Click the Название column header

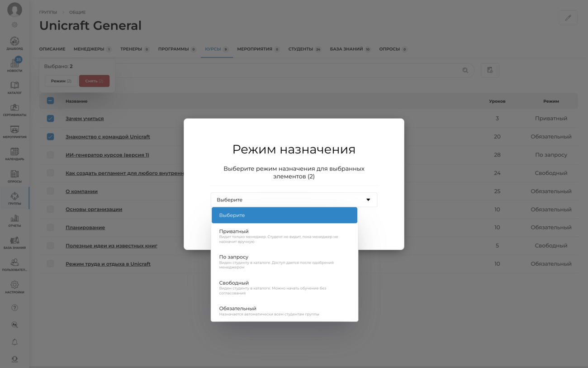point(76,101)
